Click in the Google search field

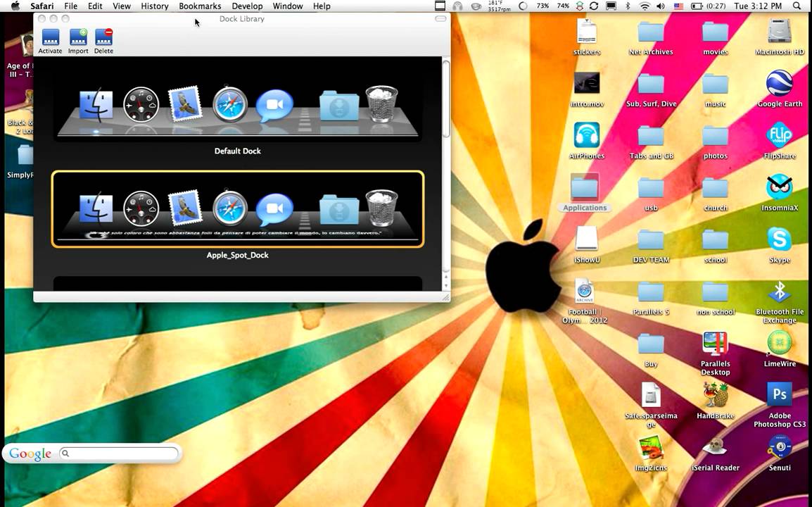pos(119,453)
